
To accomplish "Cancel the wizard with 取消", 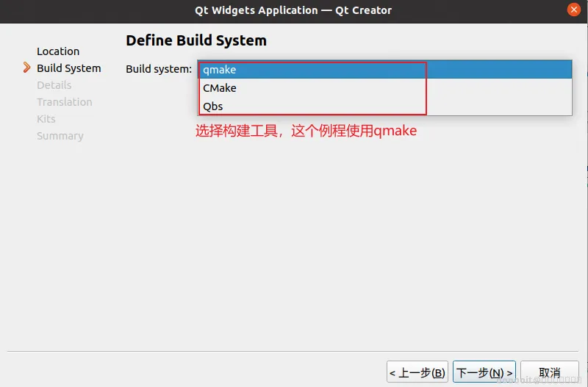I will click(x=549, y=372).
